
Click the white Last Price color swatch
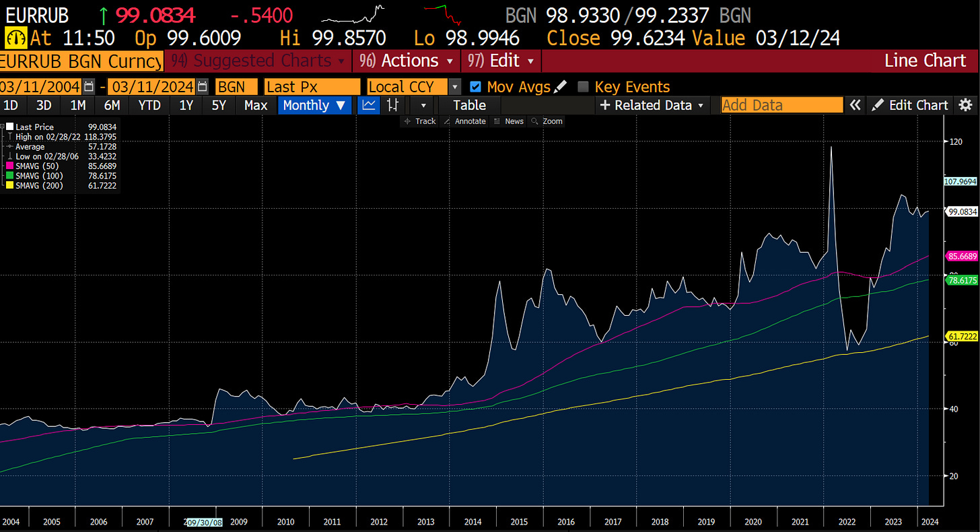pyautogui.click(x=9, y=127)
